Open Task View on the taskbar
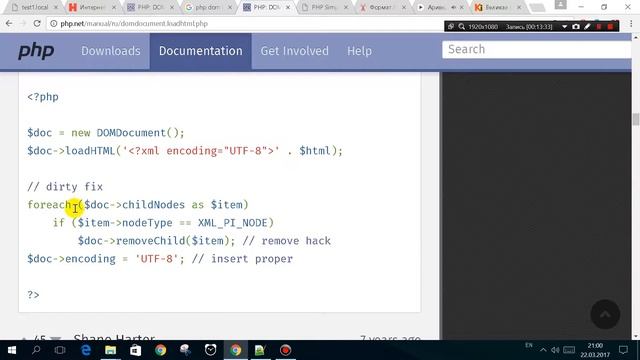Viewport: 640px width, 360px height. [x=60, y=350]
